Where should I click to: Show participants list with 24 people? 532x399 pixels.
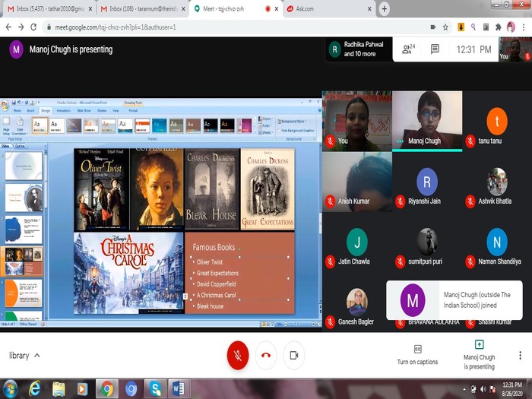tap(409, 49)
